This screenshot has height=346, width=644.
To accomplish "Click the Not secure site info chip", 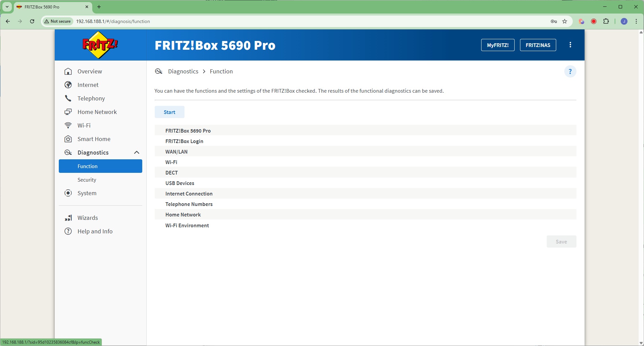I will [x=58, y=21].
